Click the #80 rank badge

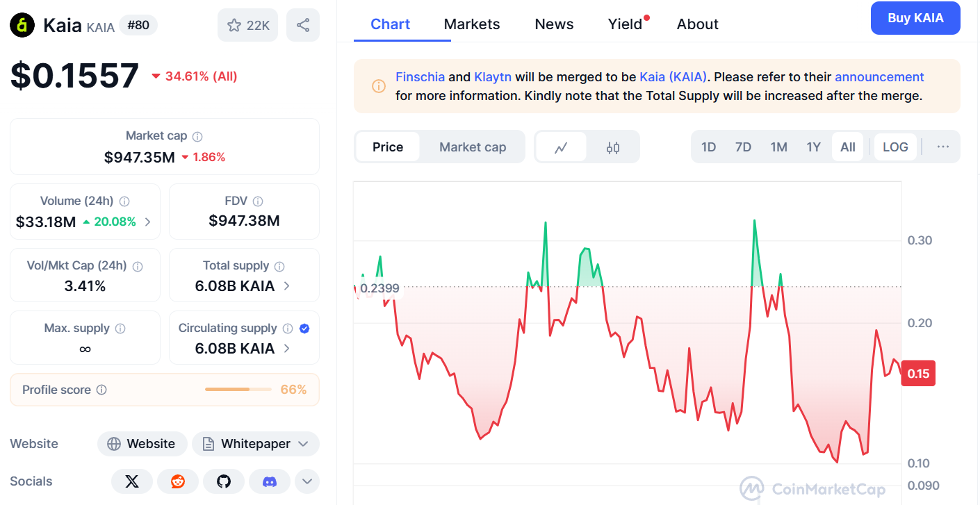click(x=138, y=26)
